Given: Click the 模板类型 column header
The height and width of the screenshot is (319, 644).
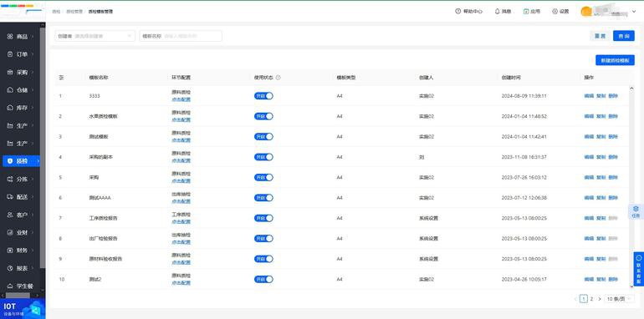Looking at the screenshot, I should pyautogui.click(x=345, y=78).
